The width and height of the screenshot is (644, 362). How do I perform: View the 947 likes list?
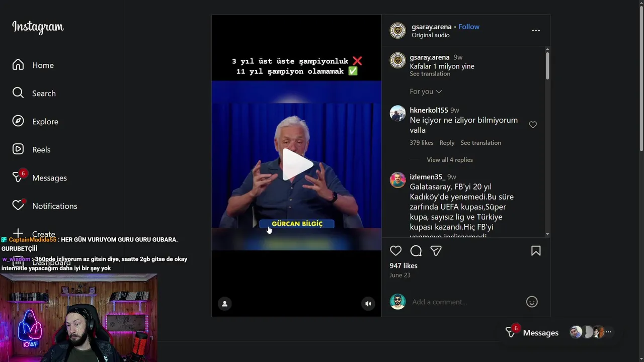coord(404,265)
